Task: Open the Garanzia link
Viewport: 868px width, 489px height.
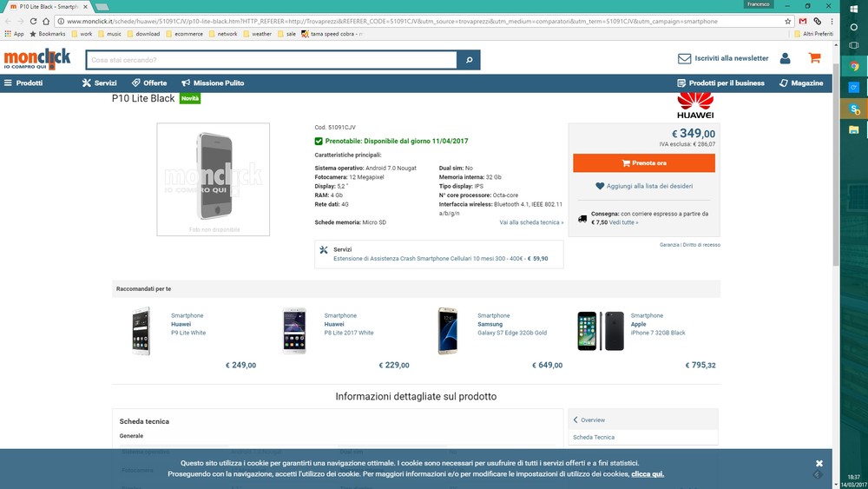Action: point(669,245)
